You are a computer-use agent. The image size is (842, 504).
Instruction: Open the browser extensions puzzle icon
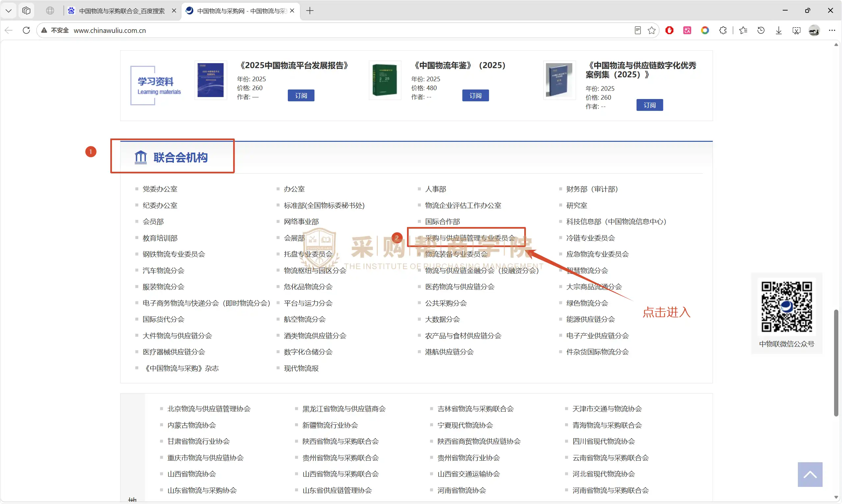click(x=723, y=30)
